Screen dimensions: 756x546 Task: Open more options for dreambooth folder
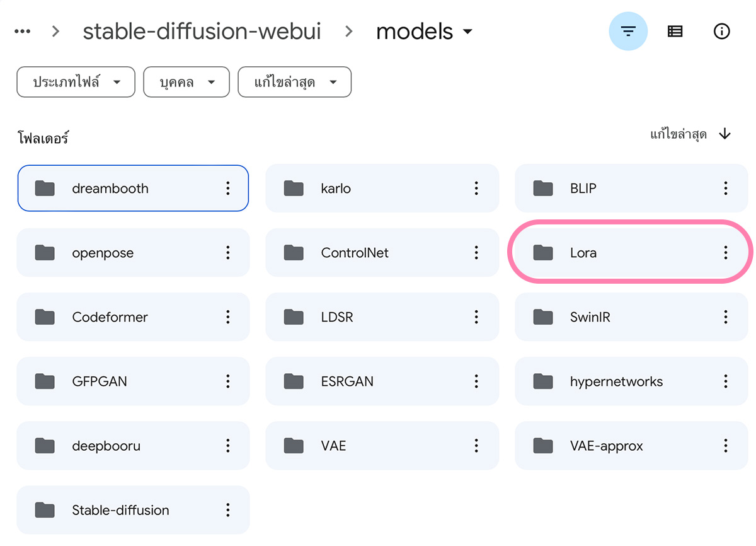227,188
